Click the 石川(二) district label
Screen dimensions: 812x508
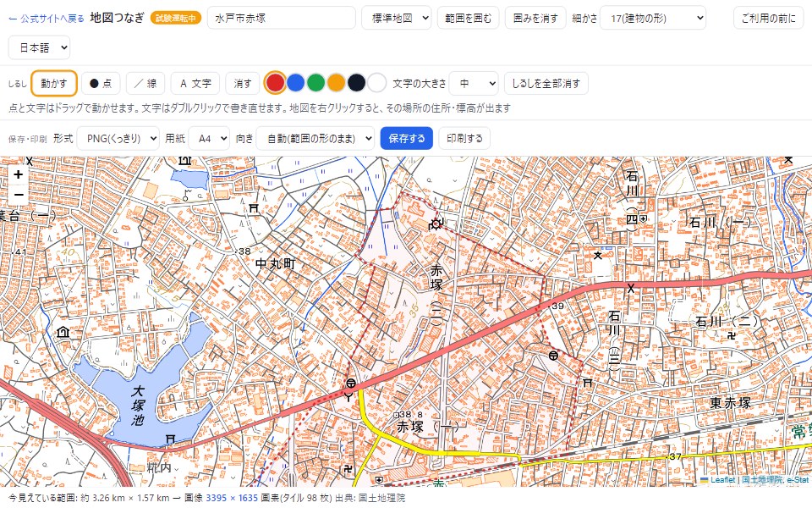point(727,322)
